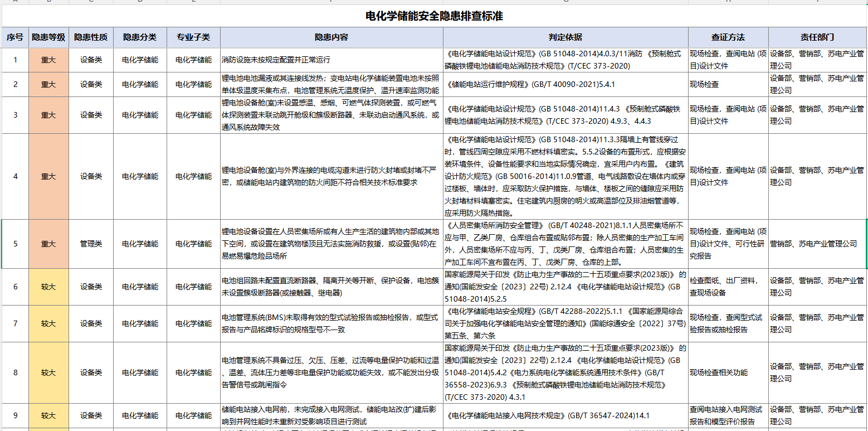
Task: Click content cell about 电缆沟道未进行防火封堵
Action: click(x=331, y=176)
